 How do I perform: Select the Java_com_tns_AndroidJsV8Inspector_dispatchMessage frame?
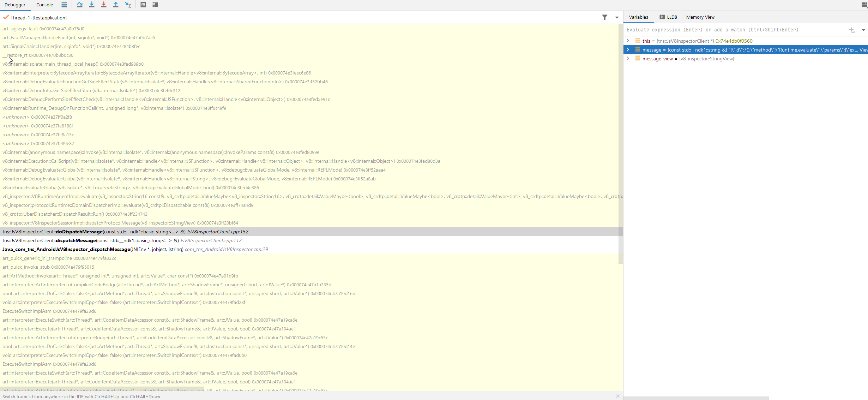tap(135, 249)
